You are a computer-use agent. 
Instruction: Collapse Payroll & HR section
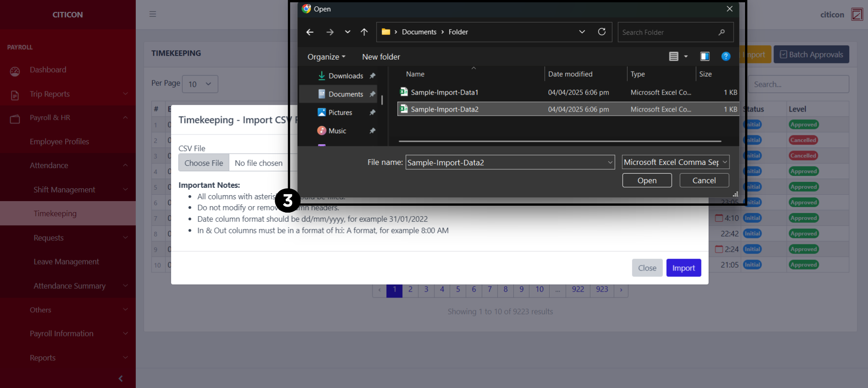68,118
